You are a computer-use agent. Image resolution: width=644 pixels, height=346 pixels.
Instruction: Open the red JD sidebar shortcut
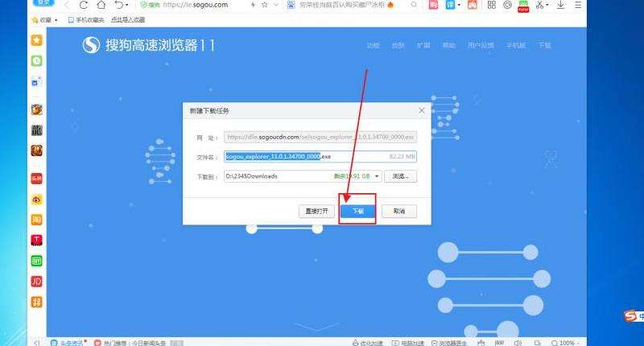point(36,282)
